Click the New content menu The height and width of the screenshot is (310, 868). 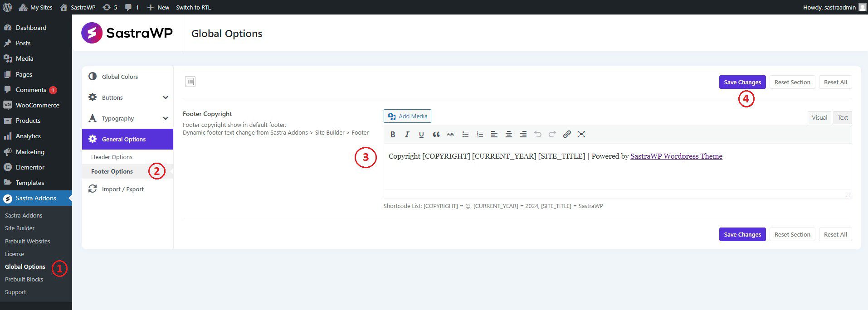pyautogui.click(x=158, y=7)
